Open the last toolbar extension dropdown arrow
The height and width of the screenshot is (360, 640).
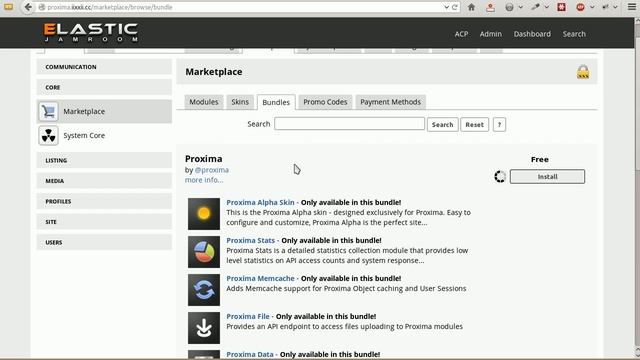(x=615, y=7)
